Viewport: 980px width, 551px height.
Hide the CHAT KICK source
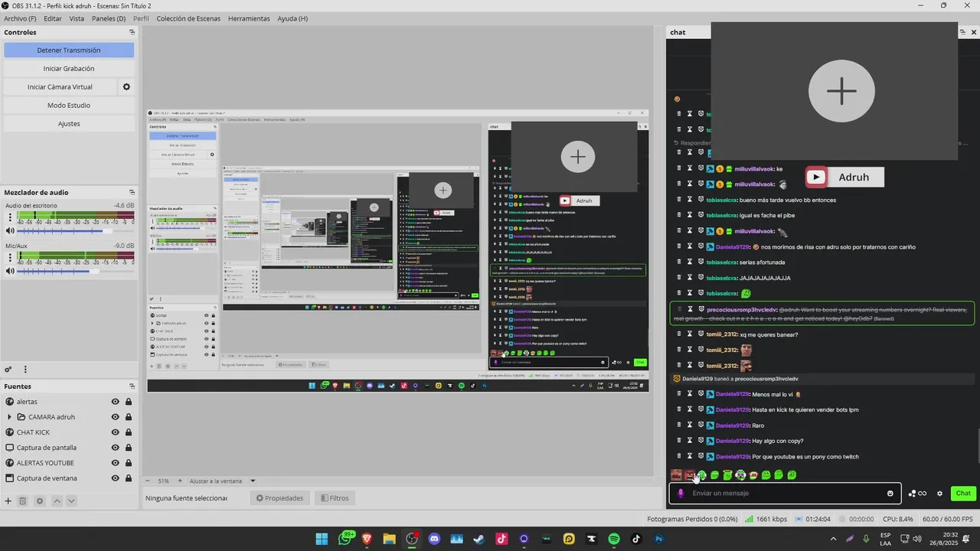pyautogui.click(x=115, y=432)
